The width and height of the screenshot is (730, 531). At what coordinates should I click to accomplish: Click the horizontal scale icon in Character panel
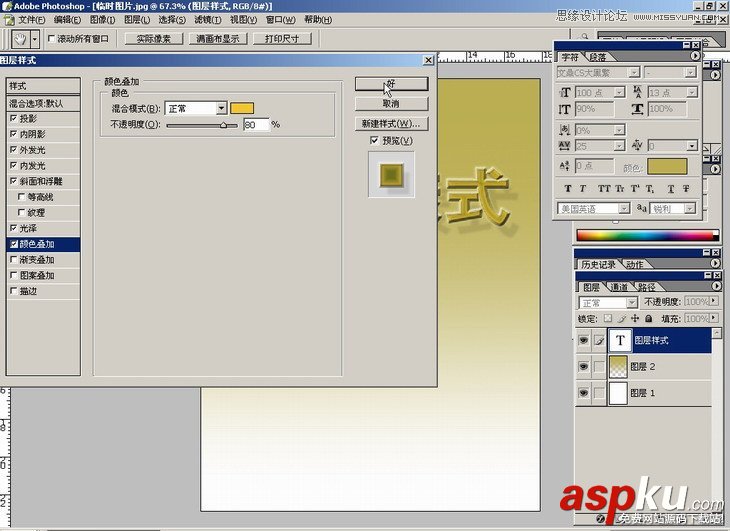pos(637,109)
